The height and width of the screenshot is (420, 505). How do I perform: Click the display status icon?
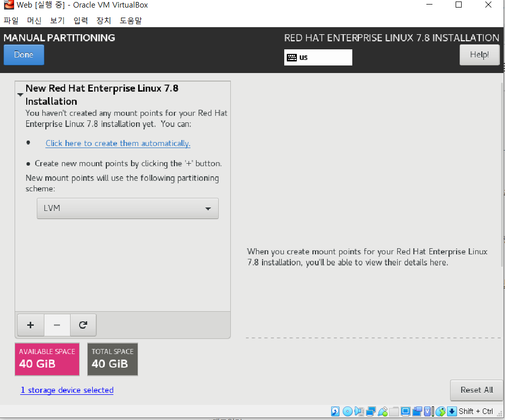click(x=406, y=411)
